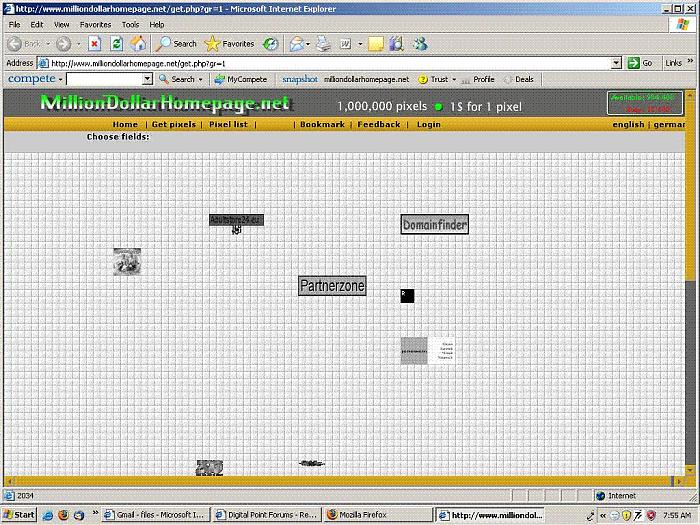This screenshot has width=700, height=525.
Task: Open the Pixel list link
Action: [228, 125]
